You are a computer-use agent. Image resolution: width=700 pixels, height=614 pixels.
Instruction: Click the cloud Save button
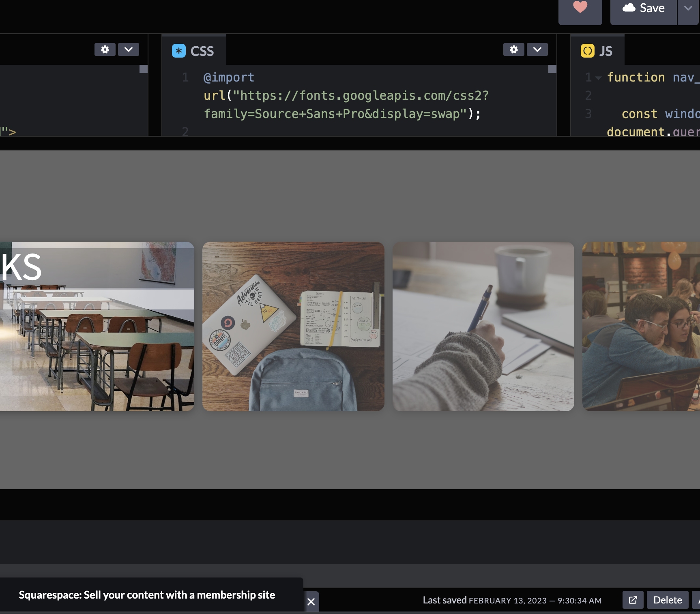click(644, 8)
